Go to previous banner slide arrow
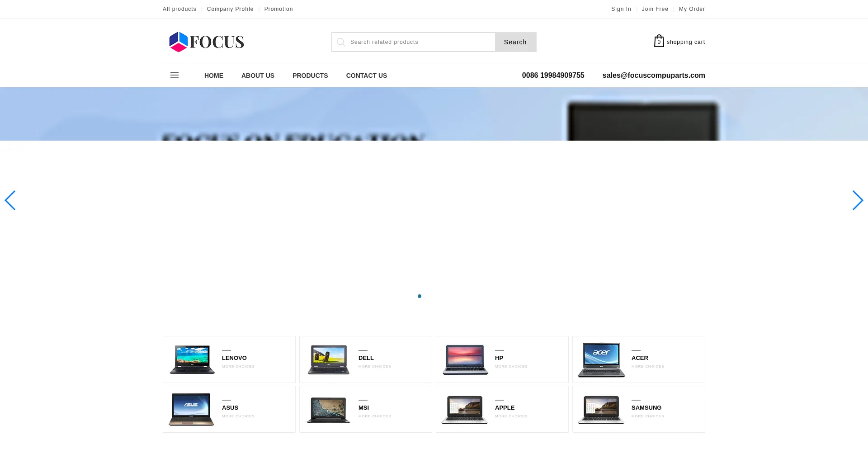This screenshot has height=449, width=868. [x=10, y=200]
